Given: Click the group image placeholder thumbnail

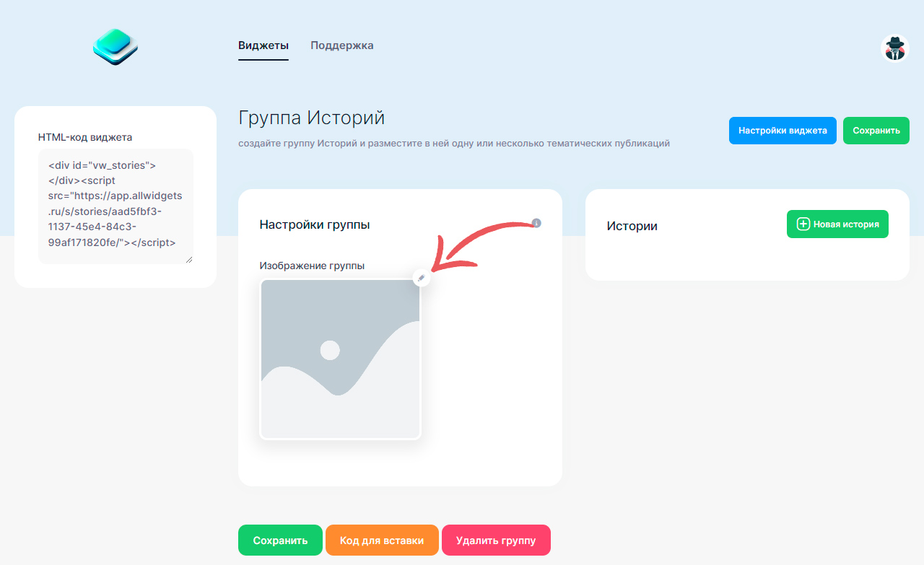Looking at the screenshot, I should (x=340, y=359).
